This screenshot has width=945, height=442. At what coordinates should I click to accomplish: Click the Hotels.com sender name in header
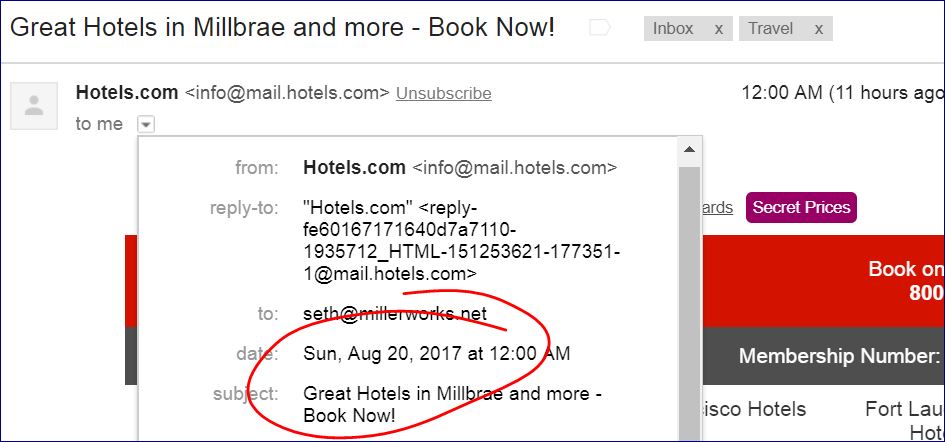pos(127,93)
